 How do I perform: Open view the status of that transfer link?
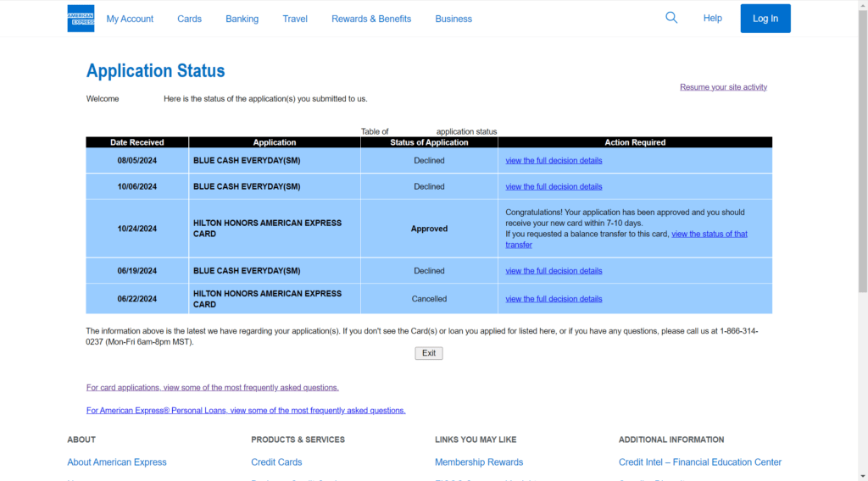tap(709, 235)
